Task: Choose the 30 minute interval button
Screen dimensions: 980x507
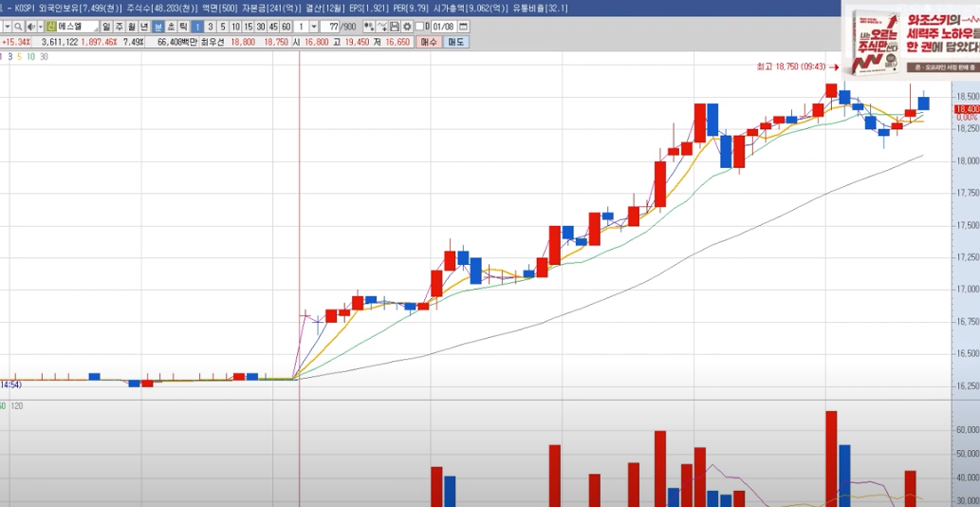Action: (261, 27)
